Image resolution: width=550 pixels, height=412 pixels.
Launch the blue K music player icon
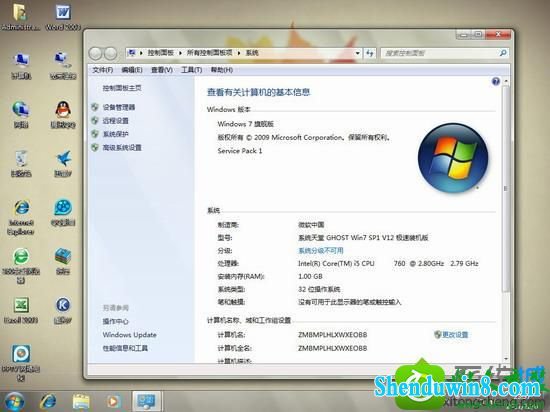(63, 310)
